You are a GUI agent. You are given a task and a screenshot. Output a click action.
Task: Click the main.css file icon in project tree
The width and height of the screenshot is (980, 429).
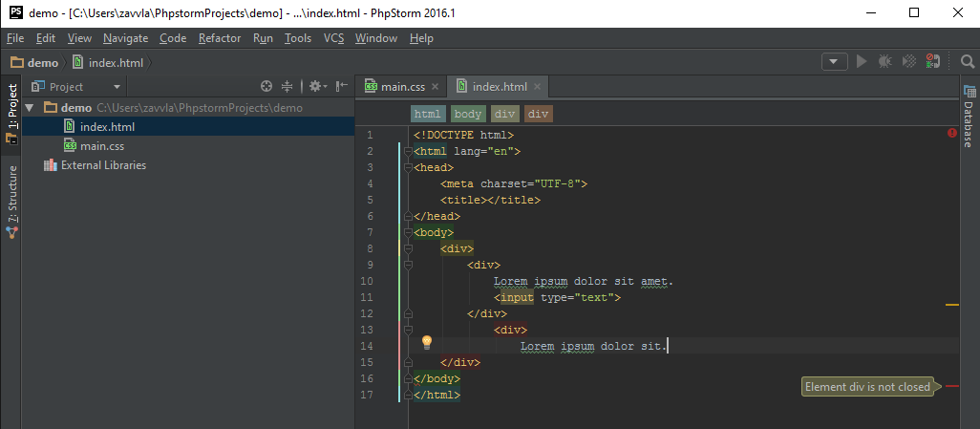(x=70, y=146)
